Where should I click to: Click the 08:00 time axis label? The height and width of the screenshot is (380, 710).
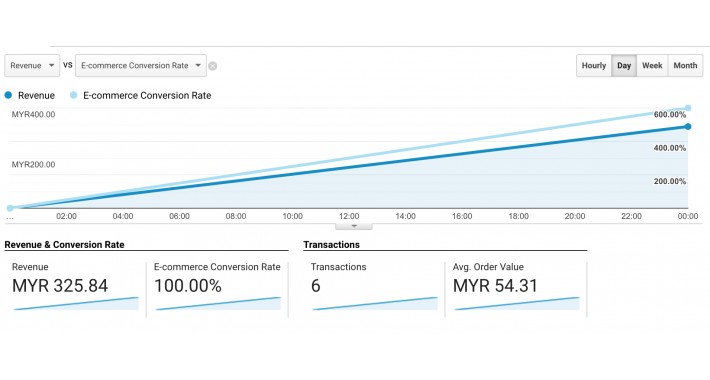[236, 216]
